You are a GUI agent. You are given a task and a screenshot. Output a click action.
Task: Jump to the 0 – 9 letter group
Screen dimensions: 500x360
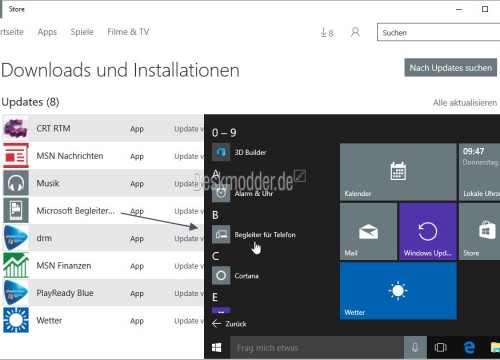(224, 133)
